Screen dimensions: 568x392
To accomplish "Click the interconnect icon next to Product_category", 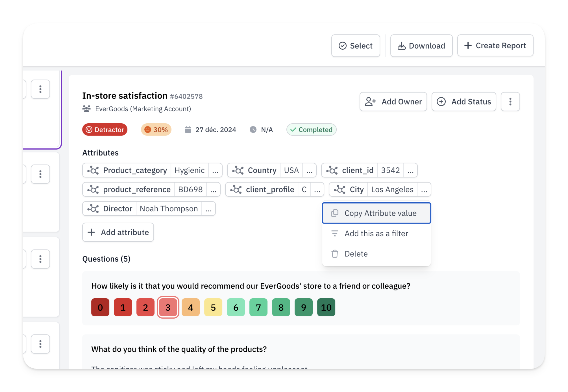I will tap(92, 170).
